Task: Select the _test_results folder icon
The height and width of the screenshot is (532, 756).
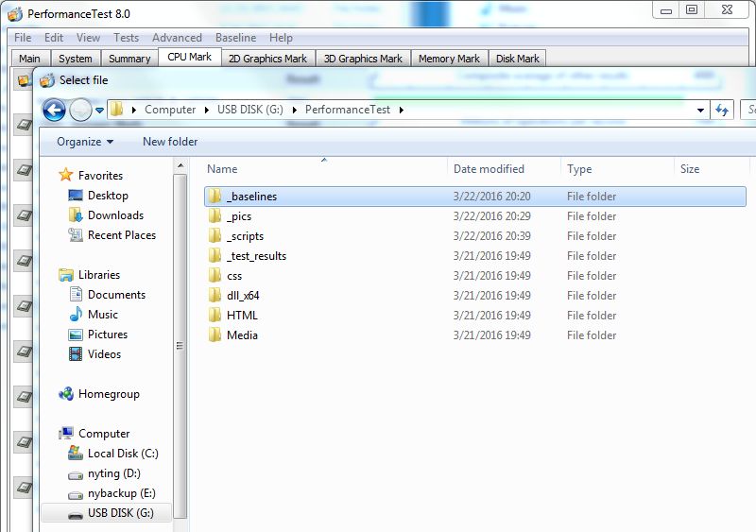Action: point(215,255)
